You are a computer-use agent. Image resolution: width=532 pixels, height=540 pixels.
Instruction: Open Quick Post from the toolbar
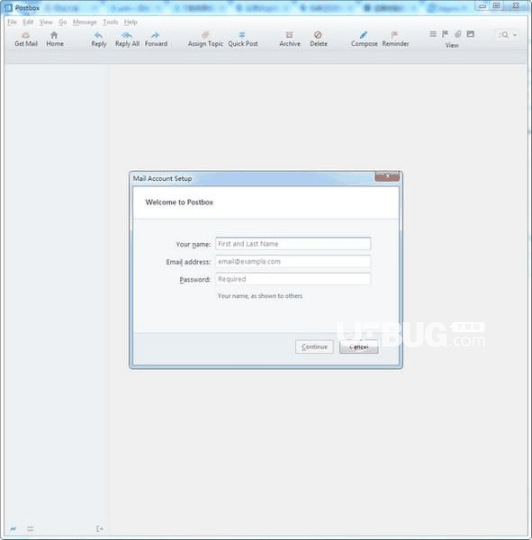(243, 39)
